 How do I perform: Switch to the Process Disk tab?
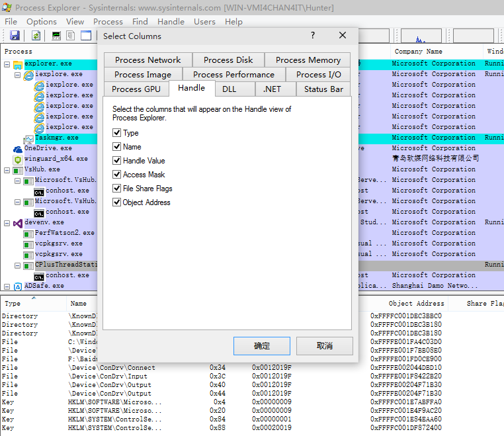coord(228,60)
